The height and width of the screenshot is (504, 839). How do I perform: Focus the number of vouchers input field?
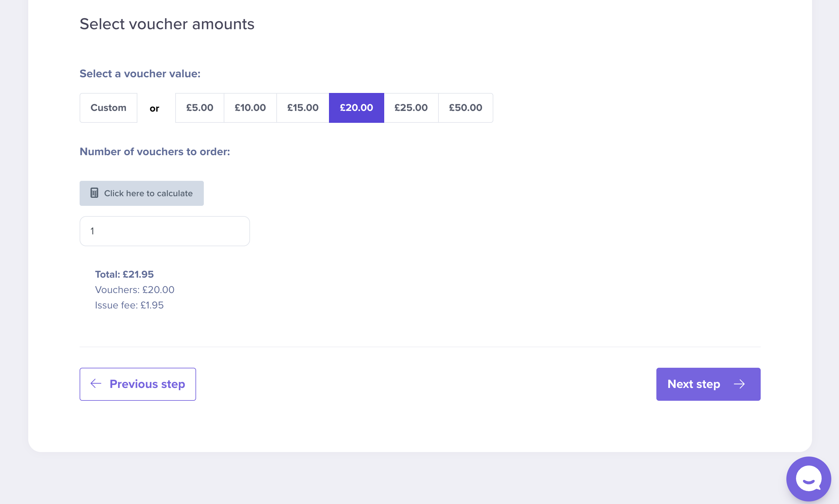click(x=165, y=231)
